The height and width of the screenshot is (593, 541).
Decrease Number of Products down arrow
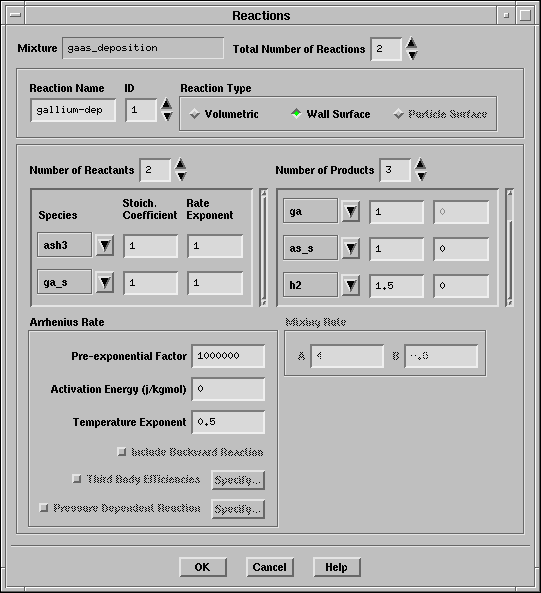tap(420, 176)
